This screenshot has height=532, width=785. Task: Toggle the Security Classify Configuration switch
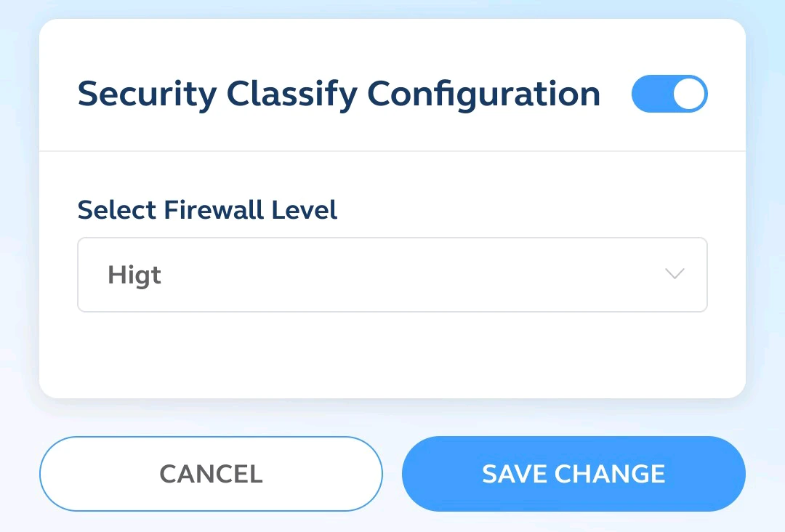pos(669,94)
